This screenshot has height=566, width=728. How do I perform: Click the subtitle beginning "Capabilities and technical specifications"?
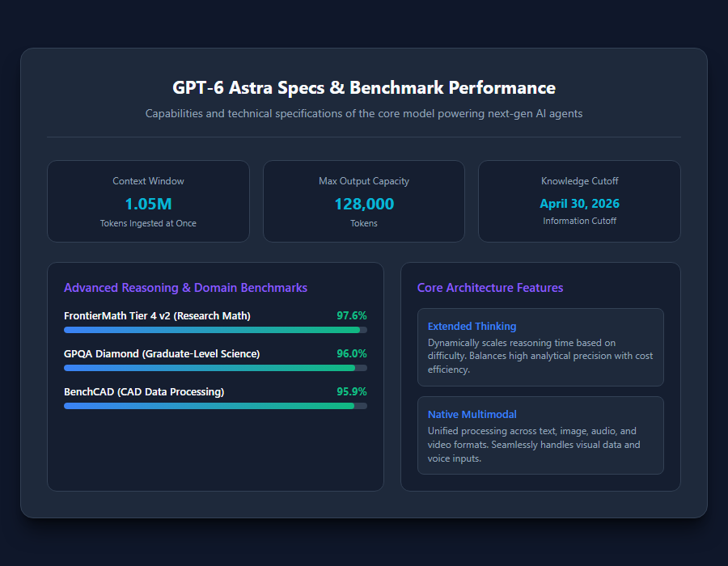coord(364,114)
